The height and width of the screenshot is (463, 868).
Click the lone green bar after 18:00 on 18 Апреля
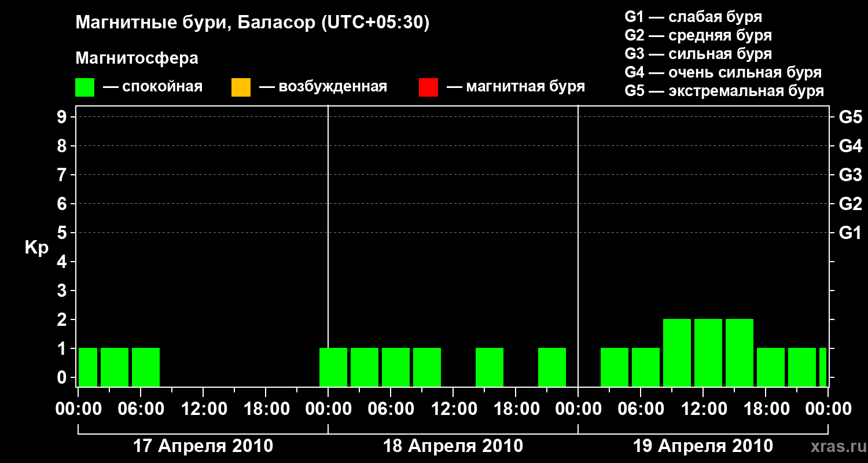coord(552,367)
